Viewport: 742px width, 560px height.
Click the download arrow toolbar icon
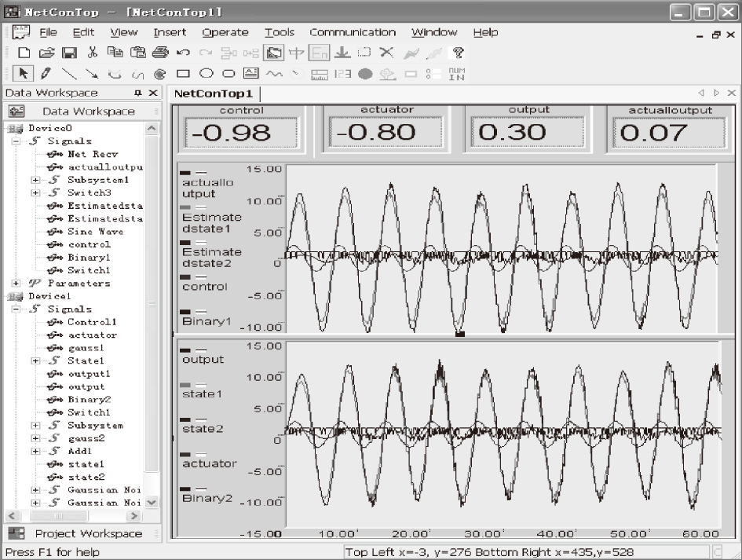point(342,52)
